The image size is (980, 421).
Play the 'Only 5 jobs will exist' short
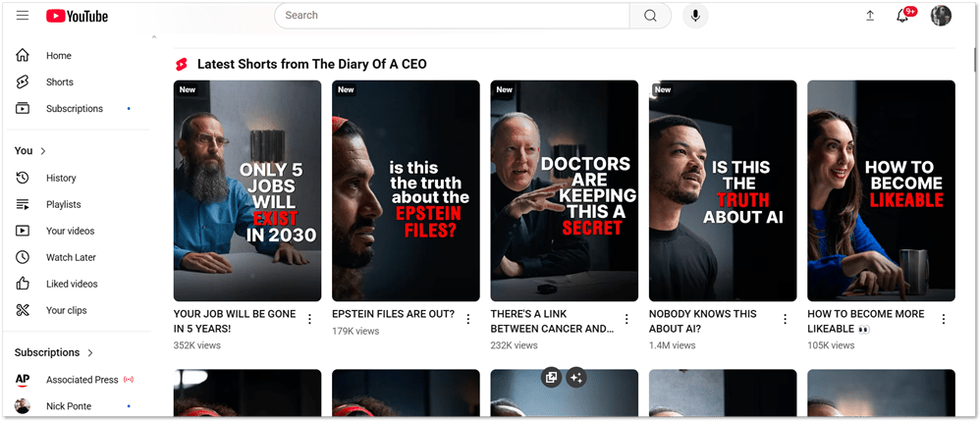click(247, 190)
